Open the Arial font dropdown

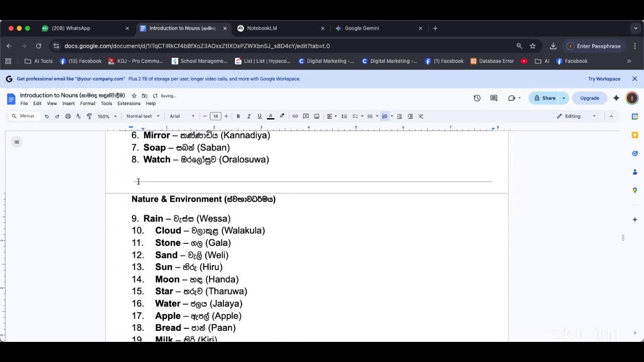click(x=182, y=116)
